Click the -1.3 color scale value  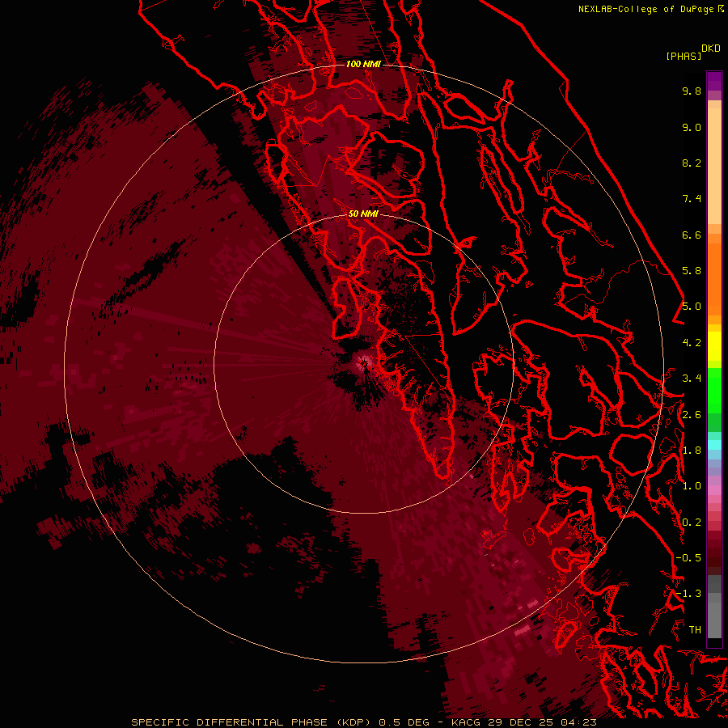click(x=688, y=594)
